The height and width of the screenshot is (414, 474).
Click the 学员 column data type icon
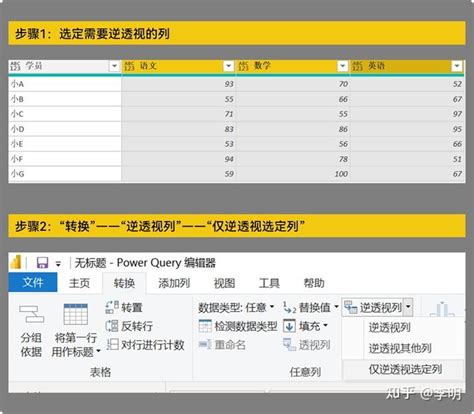pyautogui.click(x=15, y=66)
